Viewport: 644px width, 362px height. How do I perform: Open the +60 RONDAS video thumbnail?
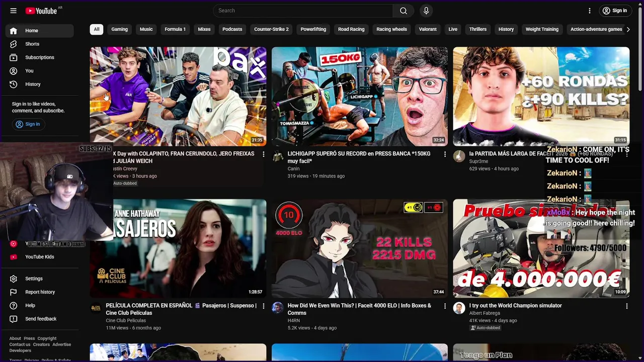point(541,97)
